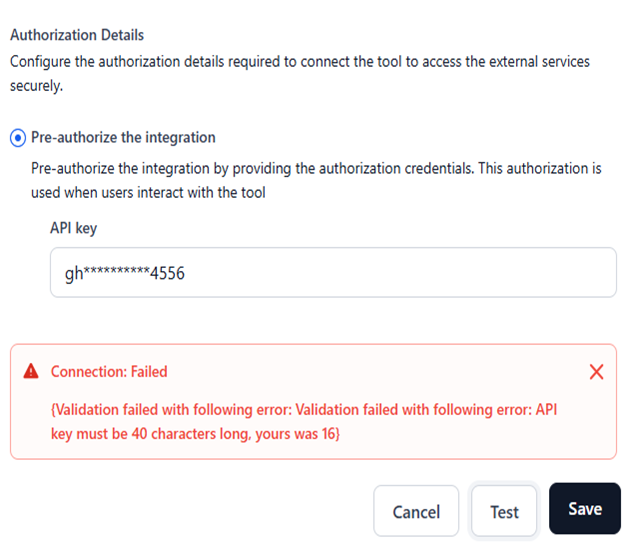This screenshot has height=547, width=635.
Task: Cancel the authorization configuration
Action: click(416, 511)
